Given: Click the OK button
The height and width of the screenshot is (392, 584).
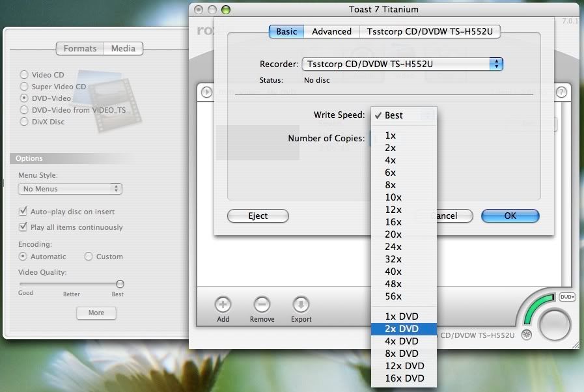Looking at the screenshot, I should [x=510, y=216].
